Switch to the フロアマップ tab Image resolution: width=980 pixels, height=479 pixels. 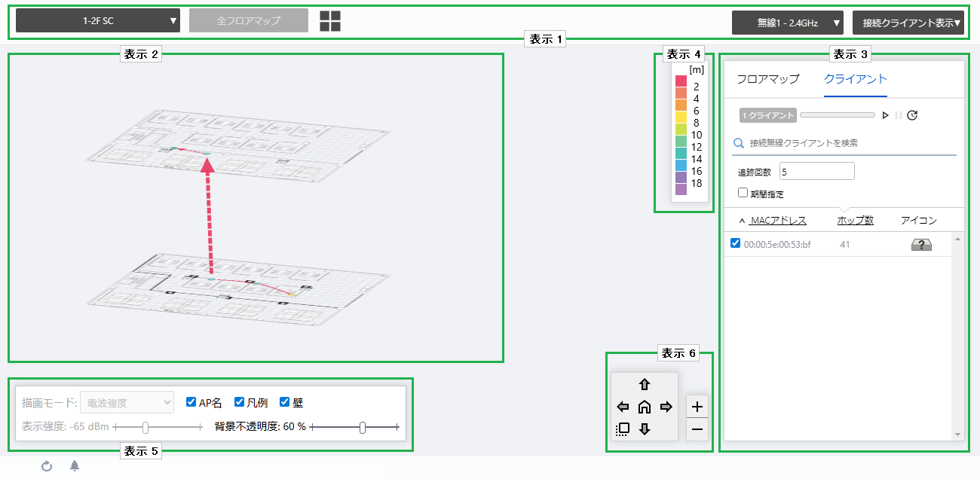point(767,79)
